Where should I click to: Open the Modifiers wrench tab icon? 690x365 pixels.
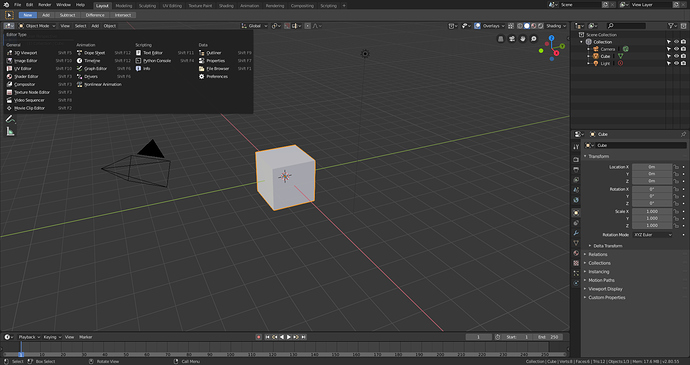tap(576, 233)
